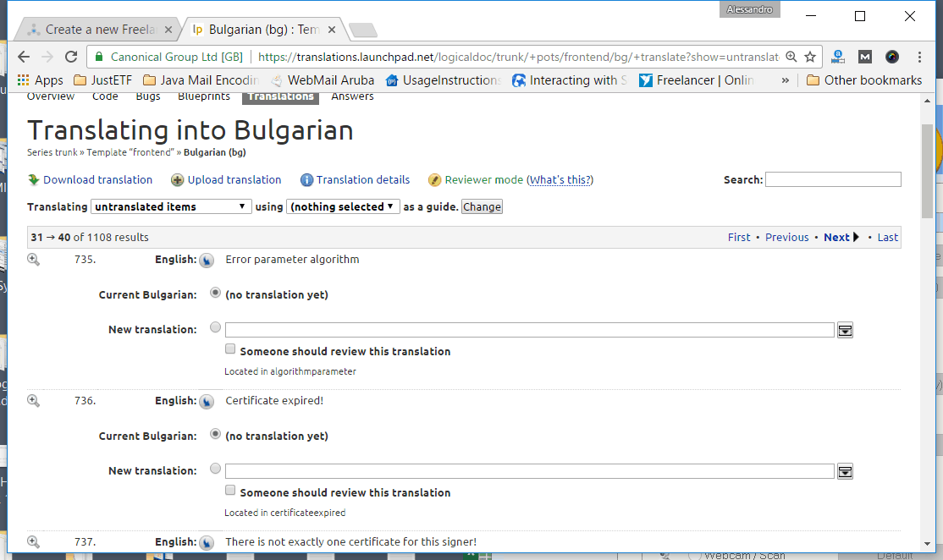Check 'Someone should review' for item 736
The width and height of the screenshot is (943, 560).
[x=230, y=491]
